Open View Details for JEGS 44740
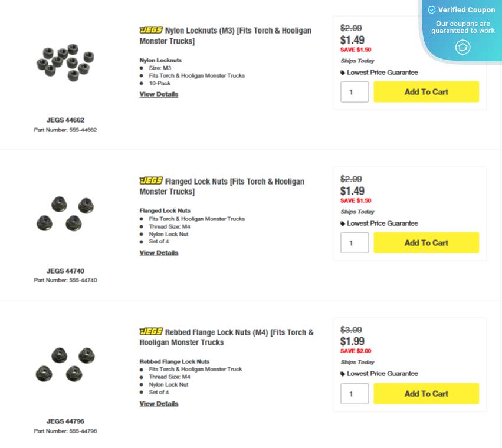The image size is (502, 448). click(158, 252)
